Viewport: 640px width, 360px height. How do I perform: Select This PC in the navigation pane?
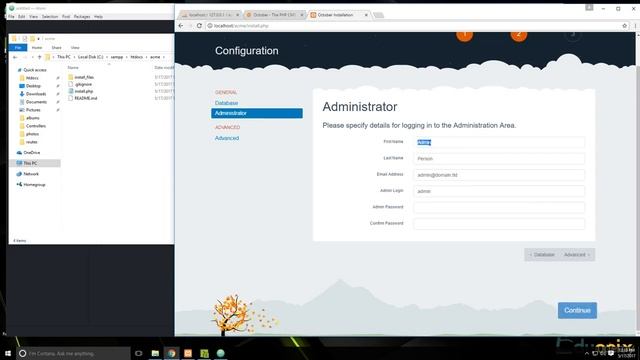(x=30, y=163)
